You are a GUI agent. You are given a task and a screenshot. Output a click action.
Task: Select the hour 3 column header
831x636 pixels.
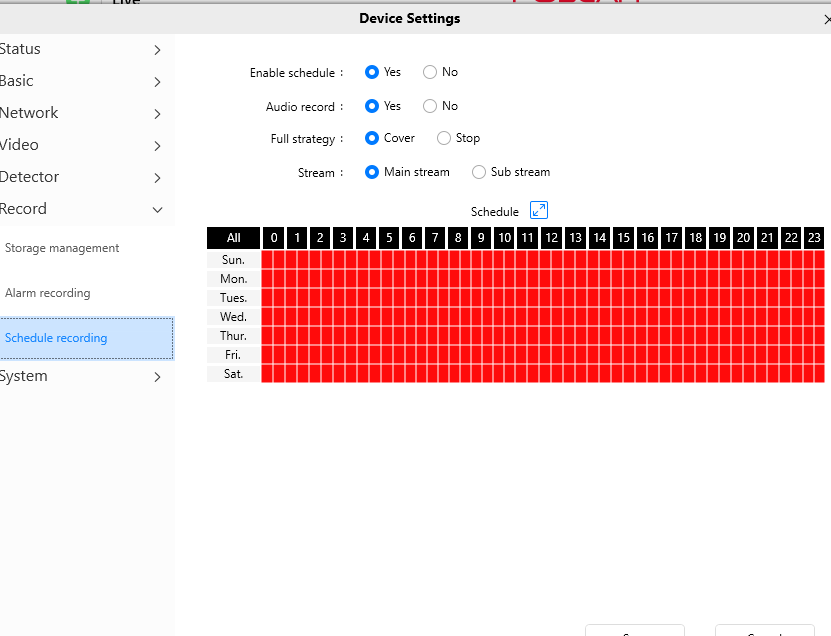pos(343,238)
